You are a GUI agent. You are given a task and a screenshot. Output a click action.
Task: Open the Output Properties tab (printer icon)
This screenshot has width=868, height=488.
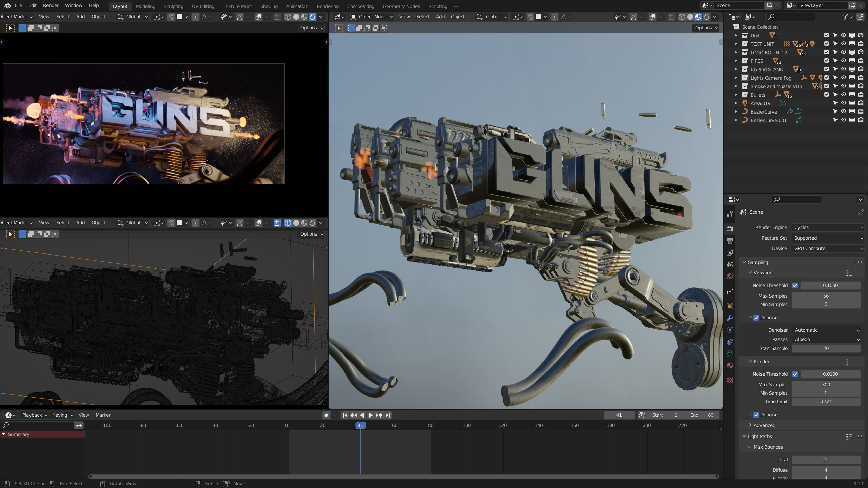point(730,240)
